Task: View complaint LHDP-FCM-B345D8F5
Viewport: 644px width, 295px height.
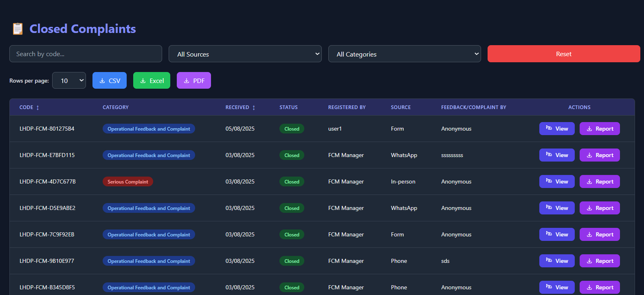Action: tap(556, 287)
